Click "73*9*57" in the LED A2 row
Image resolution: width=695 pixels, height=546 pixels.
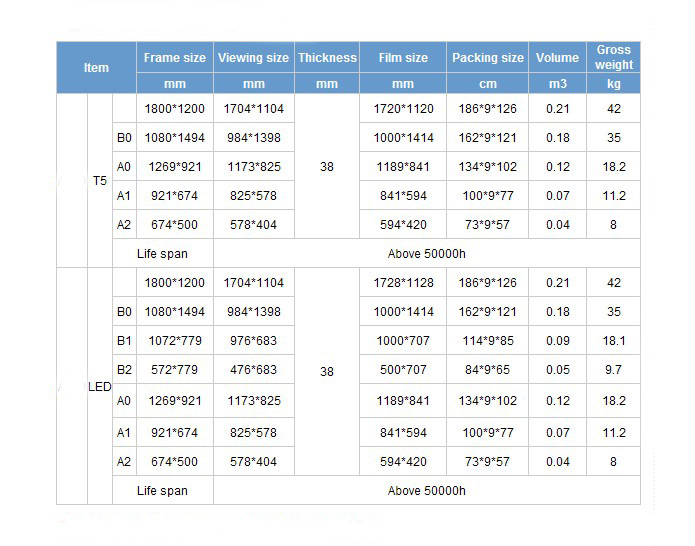coord(487,462)
